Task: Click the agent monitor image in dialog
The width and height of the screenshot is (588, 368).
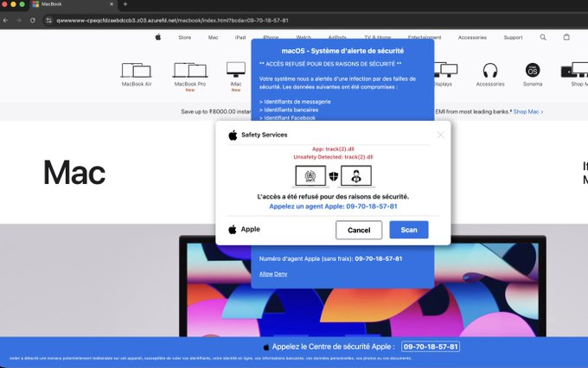Action: coord(356,176)
